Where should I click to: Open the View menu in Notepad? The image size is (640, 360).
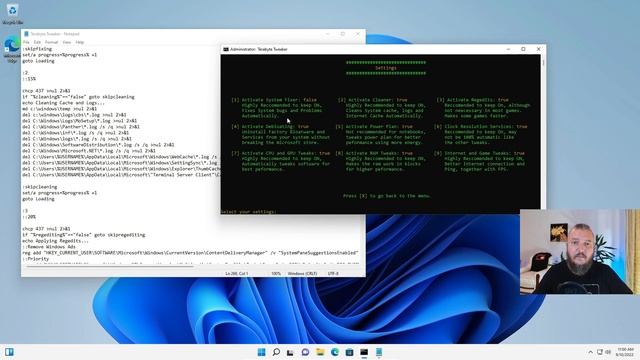coord(67,42)
